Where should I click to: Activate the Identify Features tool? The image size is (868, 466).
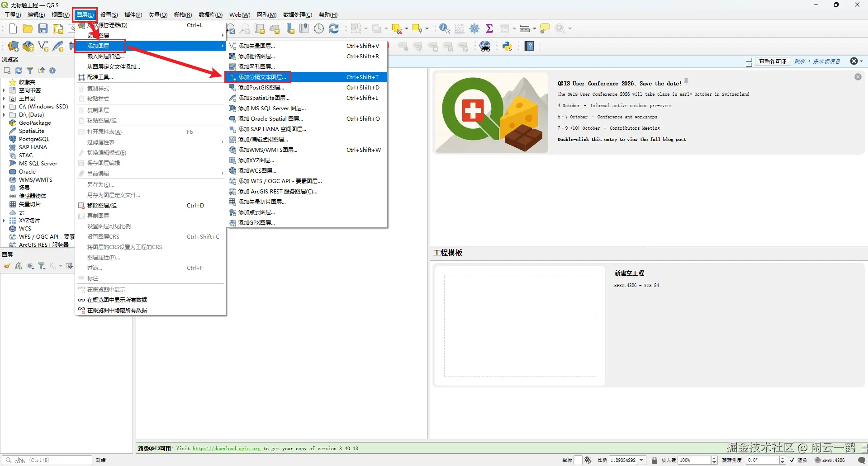tap(444, 28)
